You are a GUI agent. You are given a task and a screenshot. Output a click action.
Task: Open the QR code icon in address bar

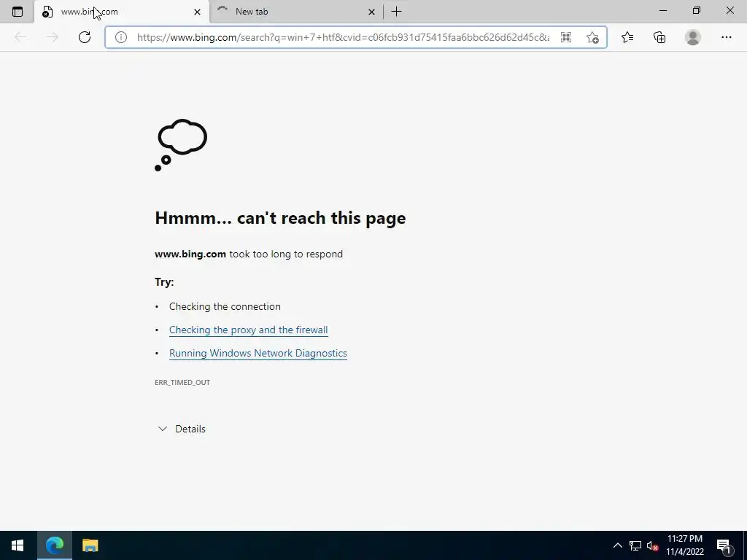[x=566, y=37]
